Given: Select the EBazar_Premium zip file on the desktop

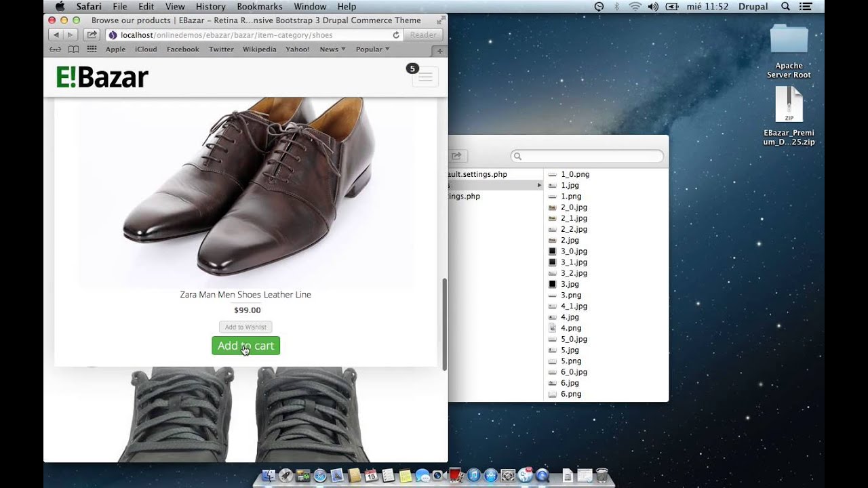Looking at the screenshot, I should pos(789,116).
